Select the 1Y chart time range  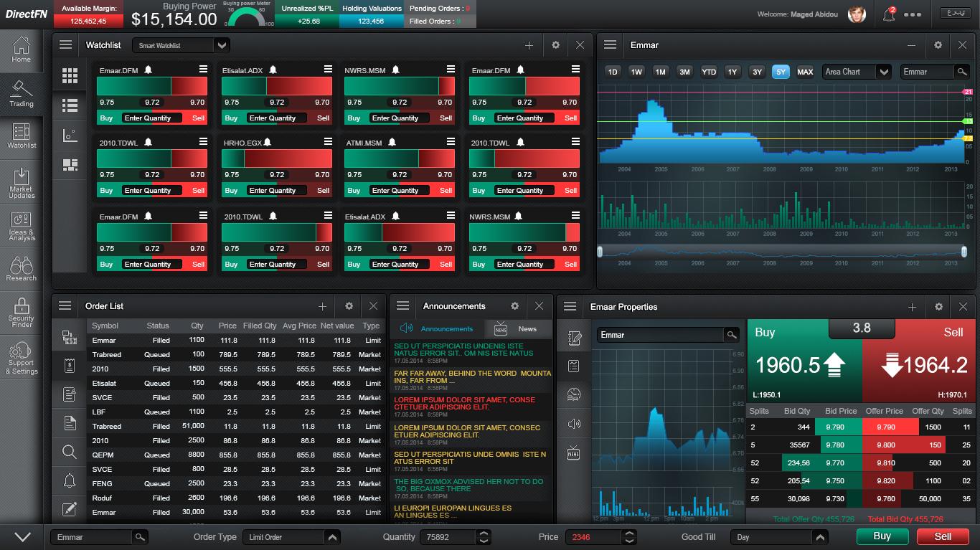tap(732, 72)
